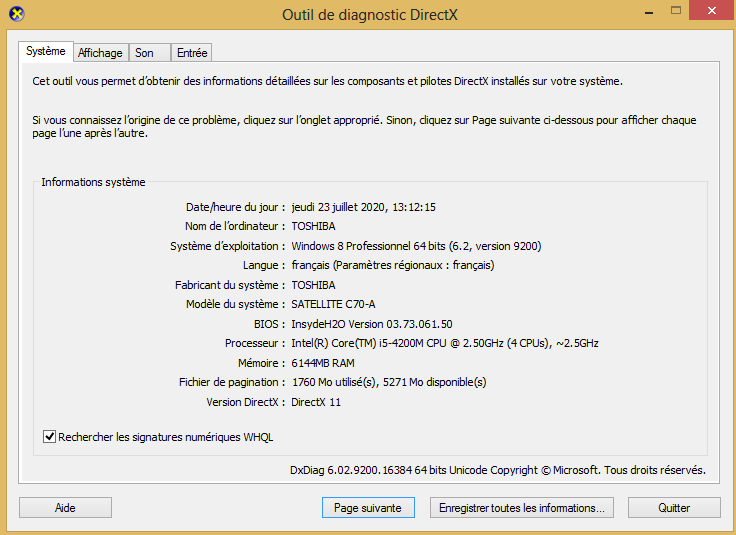This screenshot has width=736, height=535.
Task: Click the Version DirectX label
Action: coord(245,402)
